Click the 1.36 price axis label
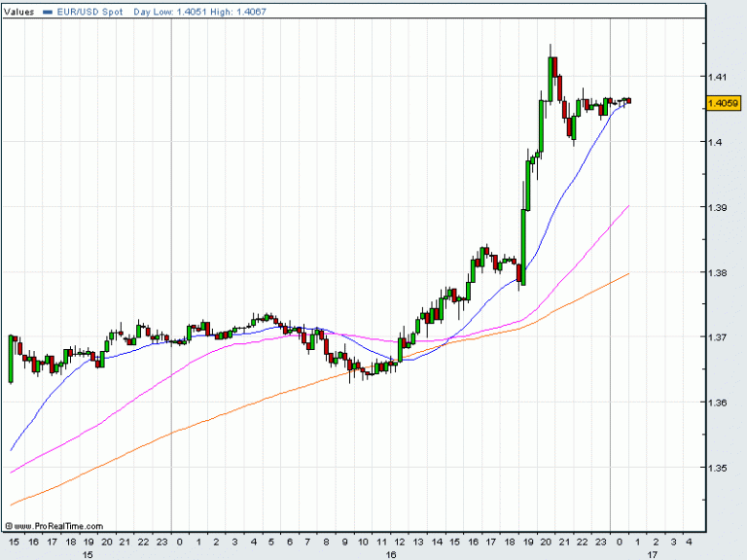Image resolution: width=747 pixels, height=560 pixels. click(718, 402)
